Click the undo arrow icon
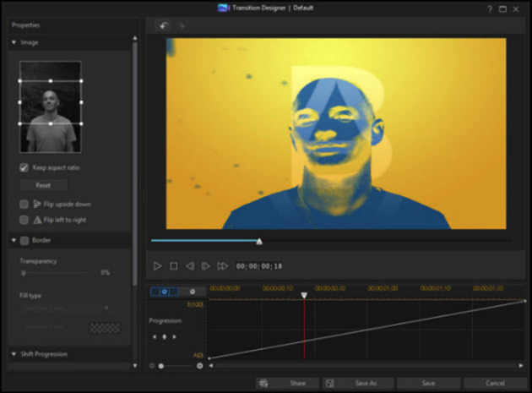This screenshot has height=393, width=532. click(164, 26)
